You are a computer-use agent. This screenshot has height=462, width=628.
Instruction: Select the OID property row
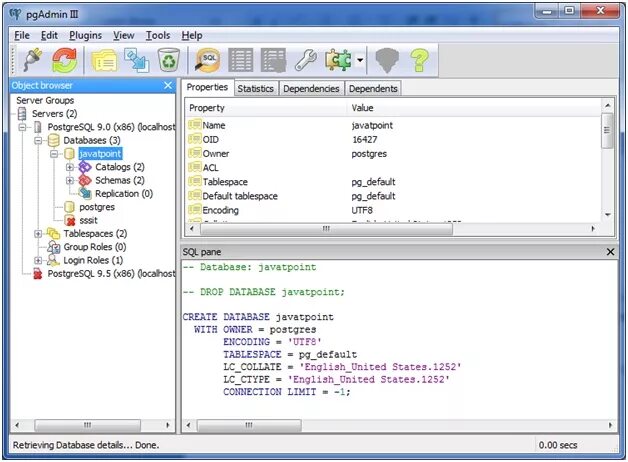click(394, 140)
